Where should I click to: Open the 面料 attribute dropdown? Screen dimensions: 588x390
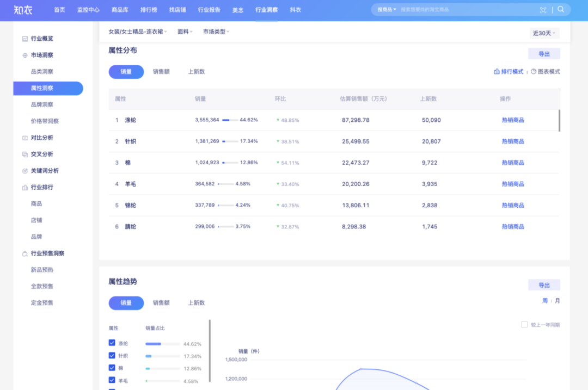pos(185,32)
